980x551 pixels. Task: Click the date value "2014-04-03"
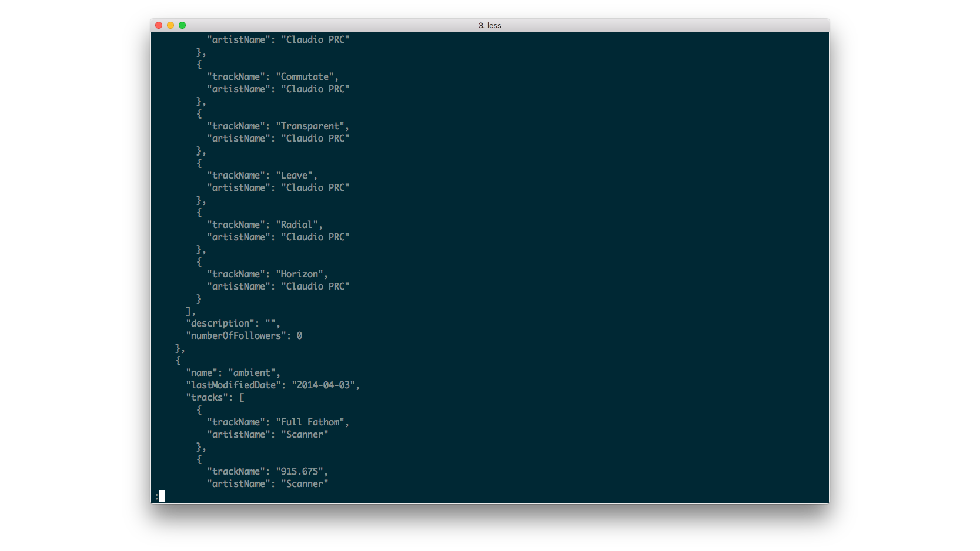323,385
